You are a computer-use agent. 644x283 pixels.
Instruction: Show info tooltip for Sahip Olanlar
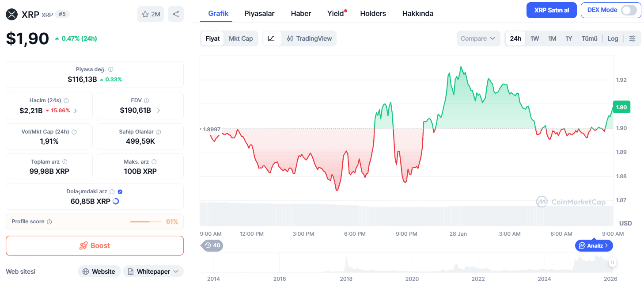pos(159,132)
